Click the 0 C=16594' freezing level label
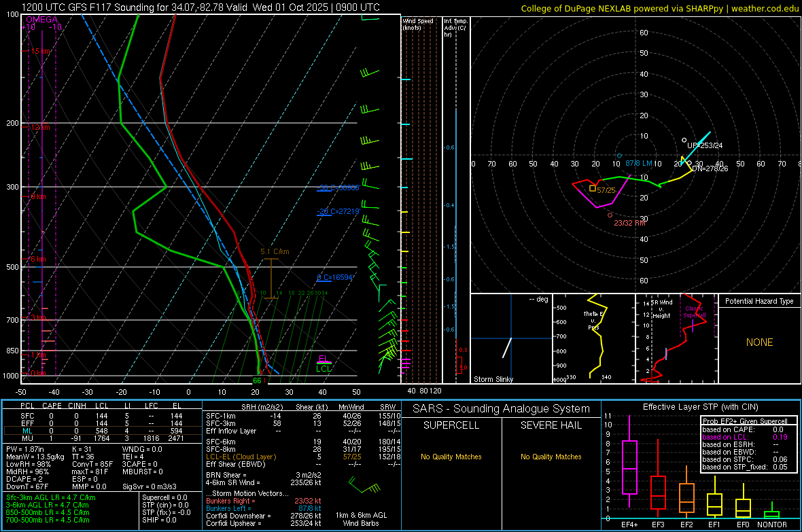The height and width of the screenshot is (532, 802). click(335, 277)
